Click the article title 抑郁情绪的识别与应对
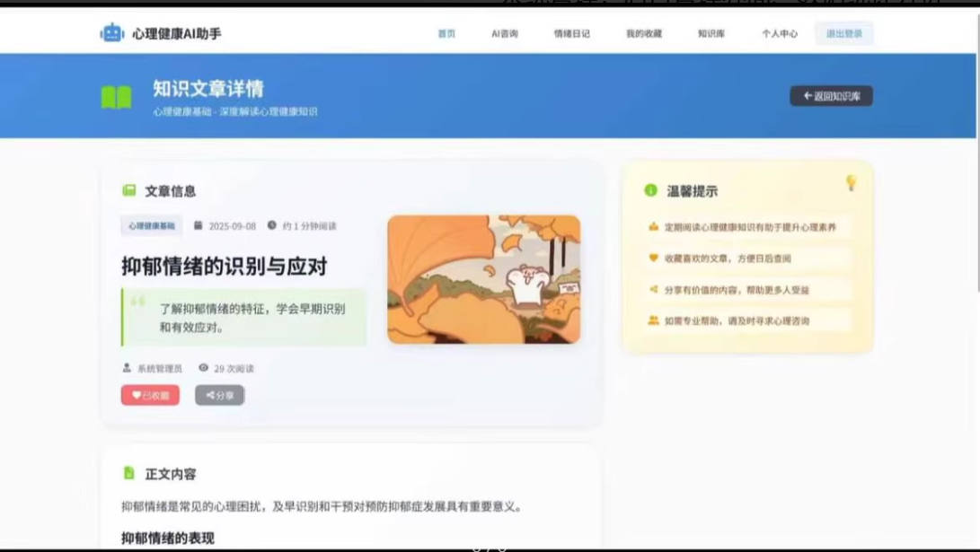 [x=224, y=267]
